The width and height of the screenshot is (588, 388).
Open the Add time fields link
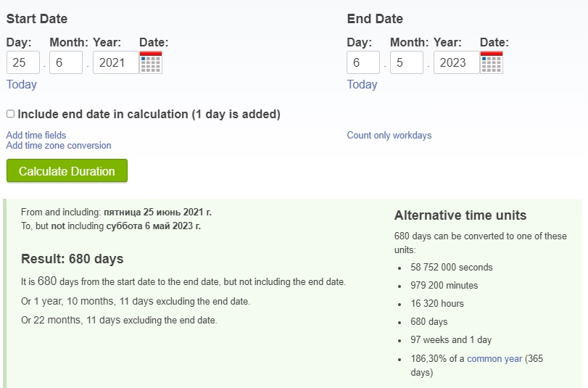pos(36,135)
